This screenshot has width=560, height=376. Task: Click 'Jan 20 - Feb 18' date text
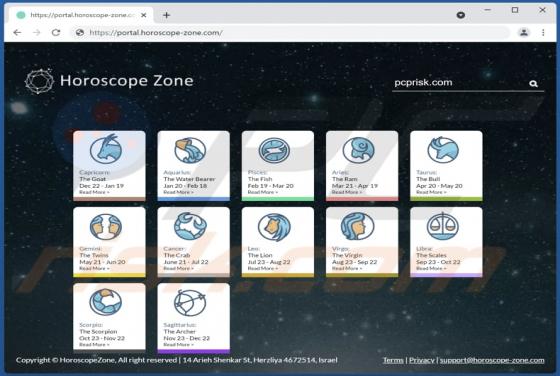click(x=185, y=186)
